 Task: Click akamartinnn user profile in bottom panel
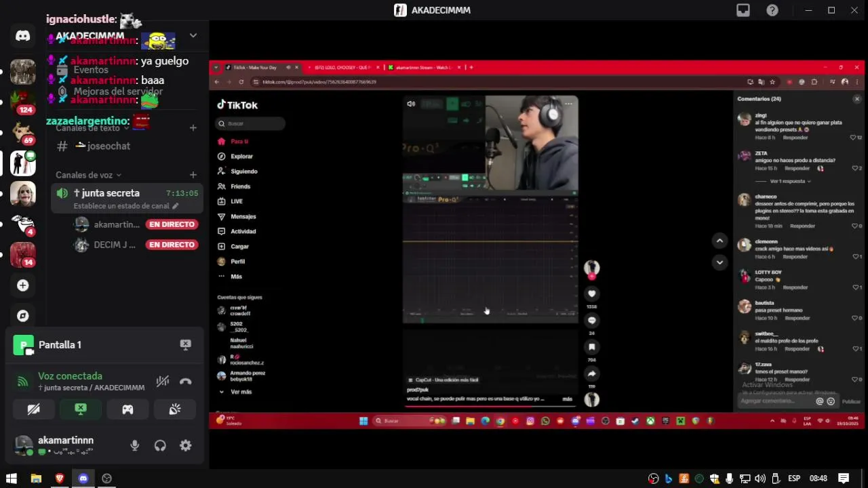pos(64,445)
